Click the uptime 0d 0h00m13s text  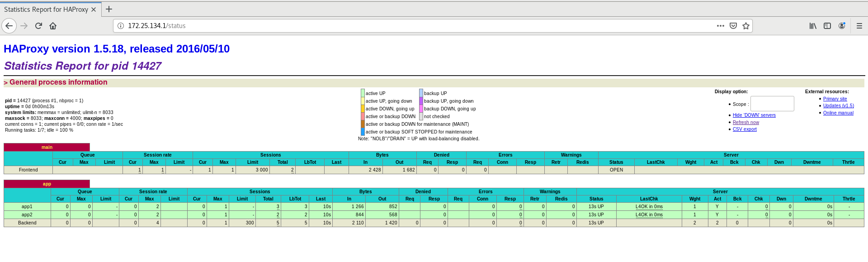click(30, 106)
